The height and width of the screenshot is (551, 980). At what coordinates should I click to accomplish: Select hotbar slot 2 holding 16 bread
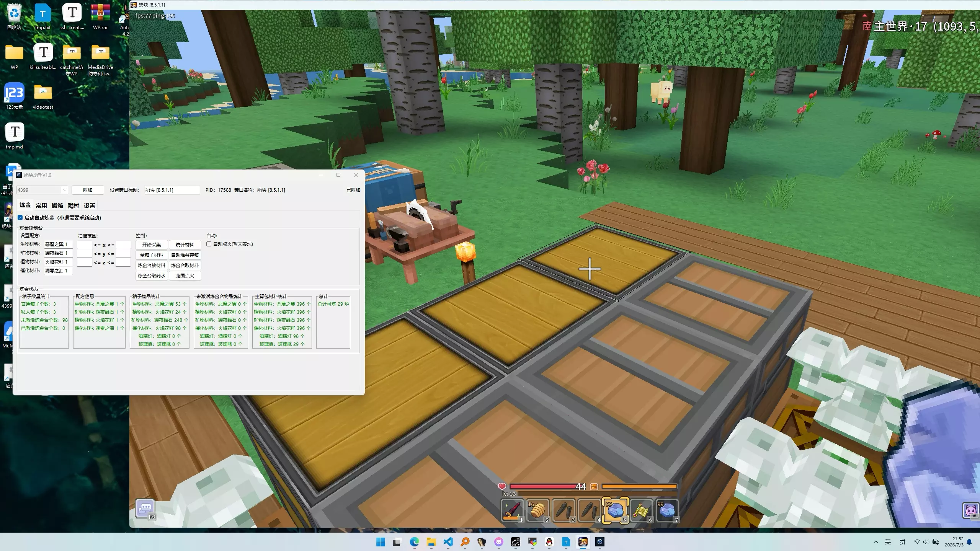(x=537, y=510)
